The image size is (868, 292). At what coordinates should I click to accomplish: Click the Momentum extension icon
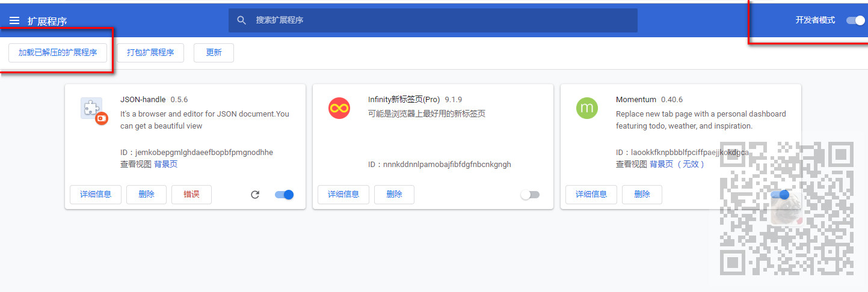tap(587, 108)
